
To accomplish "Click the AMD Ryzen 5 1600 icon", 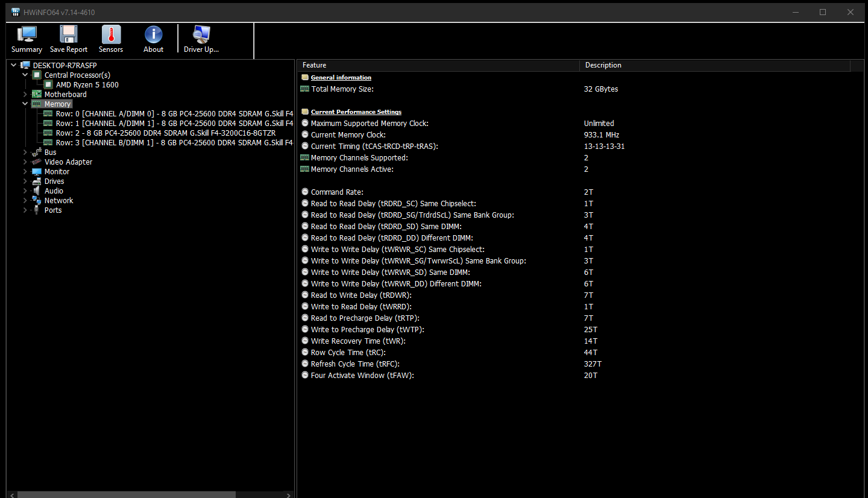I will [48, 84].
